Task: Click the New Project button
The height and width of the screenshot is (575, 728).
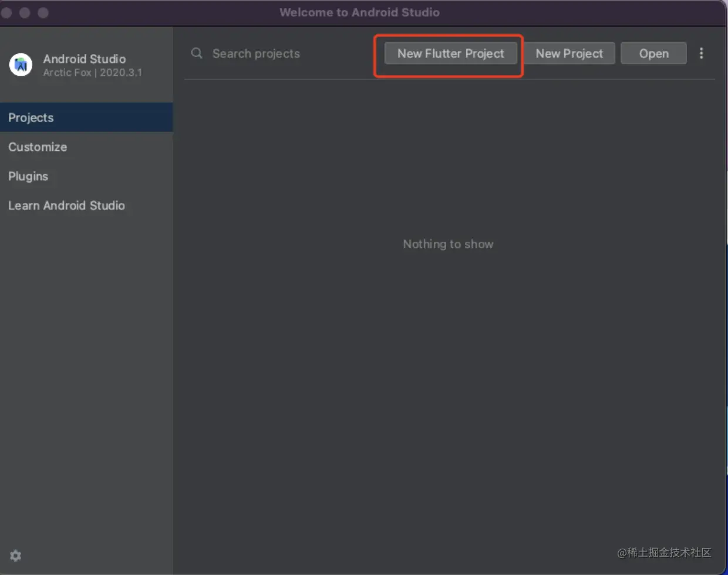Action: (x=569, y=53)
